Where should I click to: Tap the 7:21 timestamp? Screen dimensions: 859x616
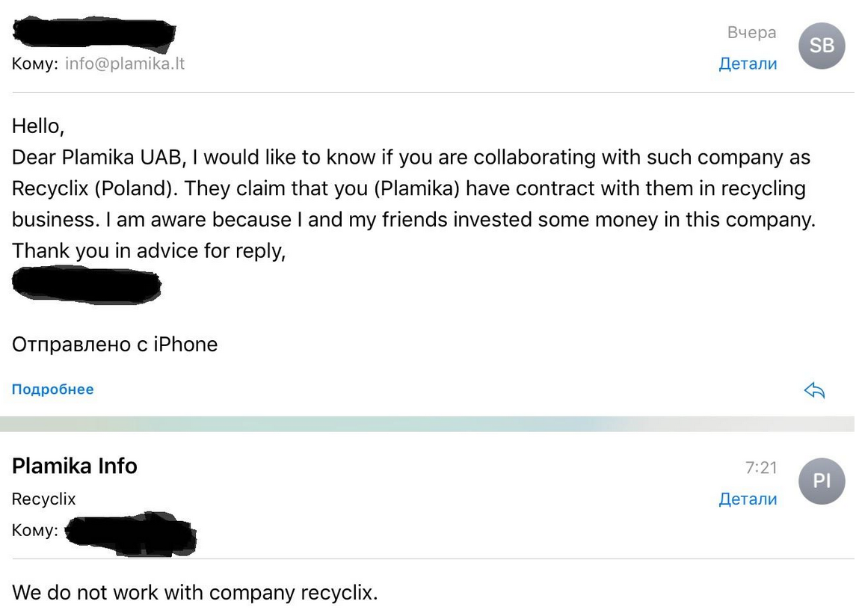pos(761,467)
